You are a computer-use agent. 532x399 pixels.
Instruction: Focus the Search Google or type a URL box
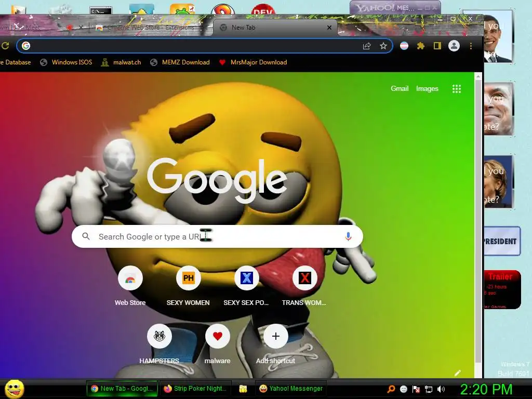(217, 236)
